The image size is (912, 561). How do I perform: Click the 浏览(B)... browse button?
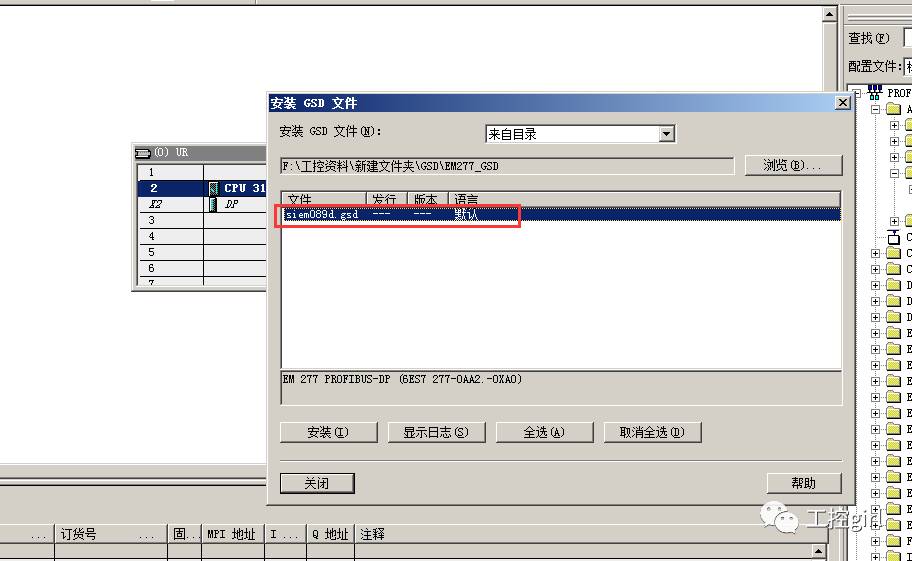coord(793,166)
